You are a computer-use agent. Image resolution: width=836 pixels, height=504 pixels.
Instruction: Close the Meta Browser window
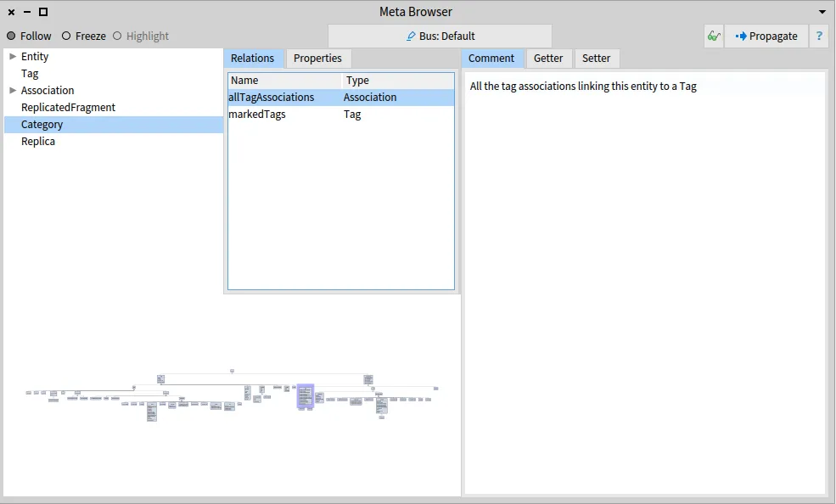tap(11, 12)
